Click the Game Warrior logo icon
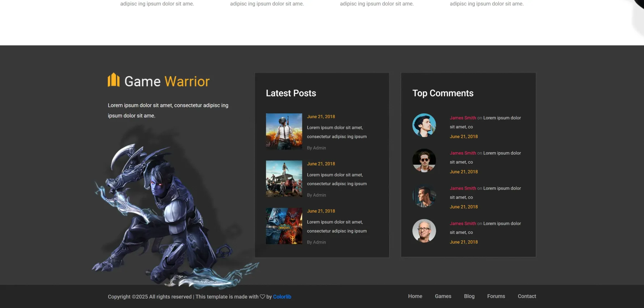 click(114, 80)
